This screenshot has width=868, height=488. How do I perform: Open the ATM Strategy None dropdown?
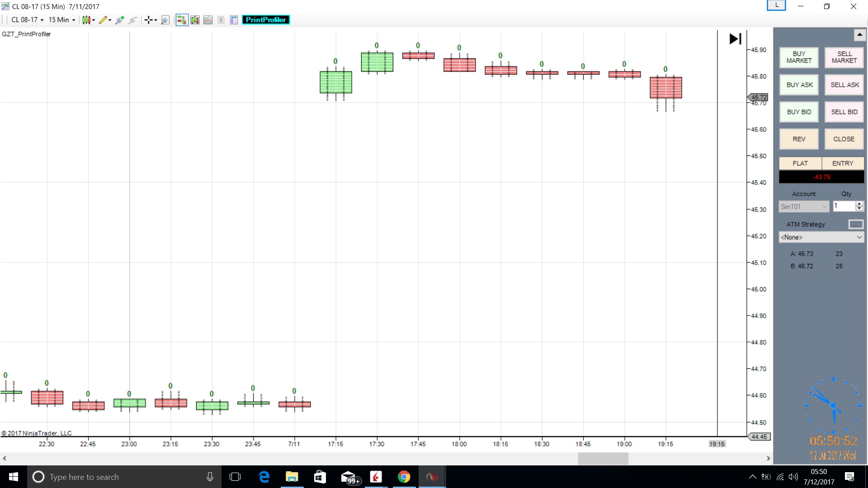[821, 237]
